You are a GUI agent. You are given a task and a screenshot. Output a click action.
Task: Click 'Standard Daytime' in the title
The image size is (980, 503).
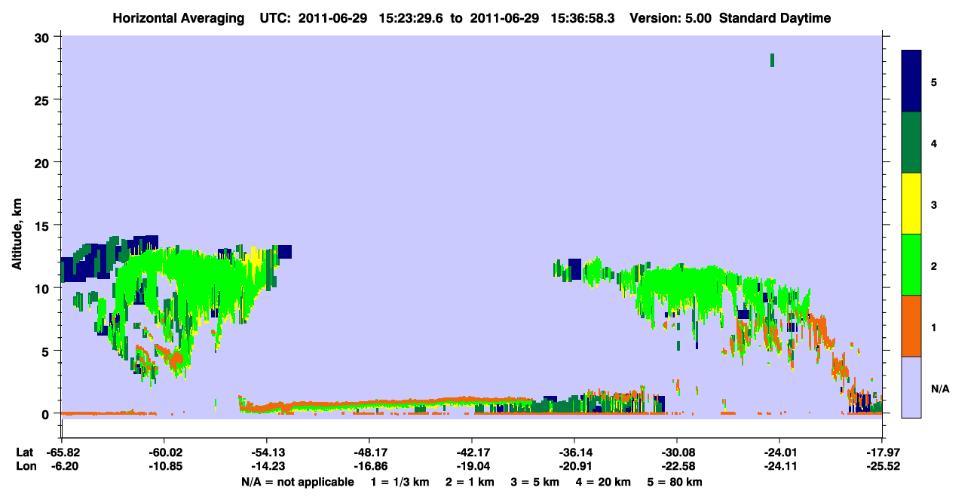coord(775,19)
